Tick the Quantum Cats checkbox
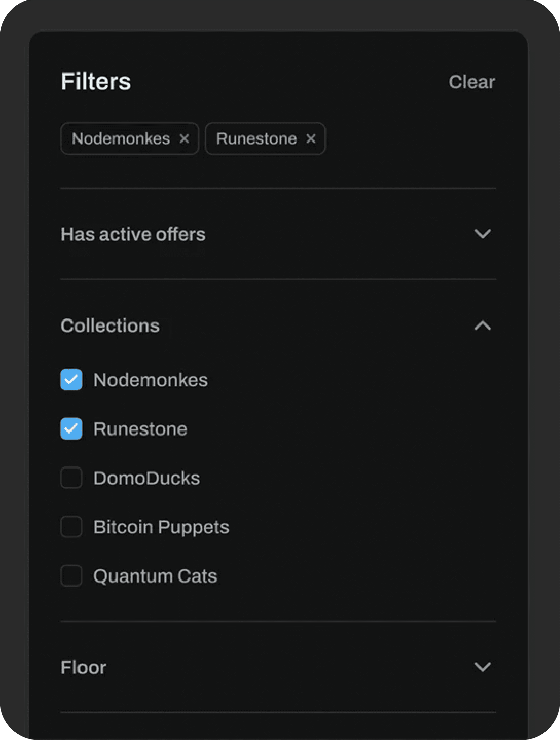This screenshot has height=740, width=560. click(x=71, y=576)
